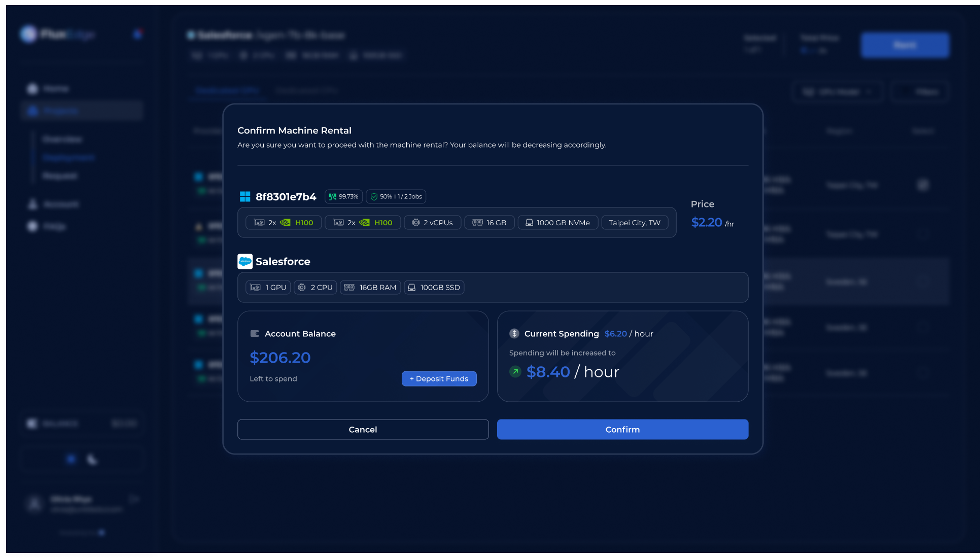Click the dollar coin icon beside Current Spending

click(x=514, y=334)
